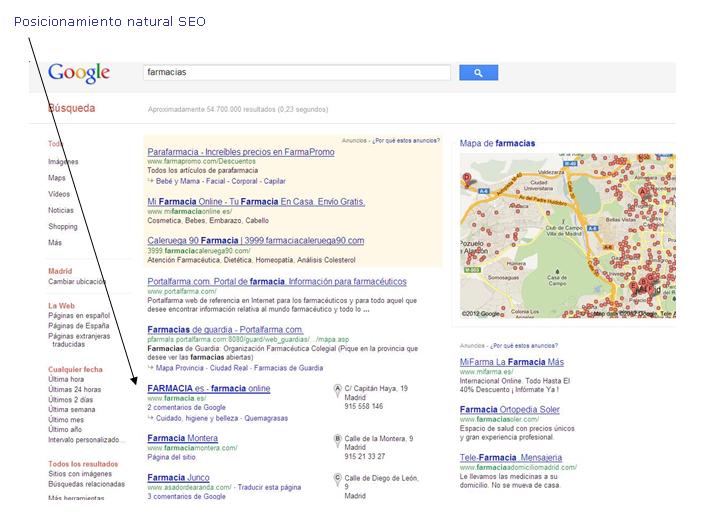Viewport: 720px width, 514px height.
Task: Filter by Páginas extranjeras traducidas
Action: pos(79,340)
